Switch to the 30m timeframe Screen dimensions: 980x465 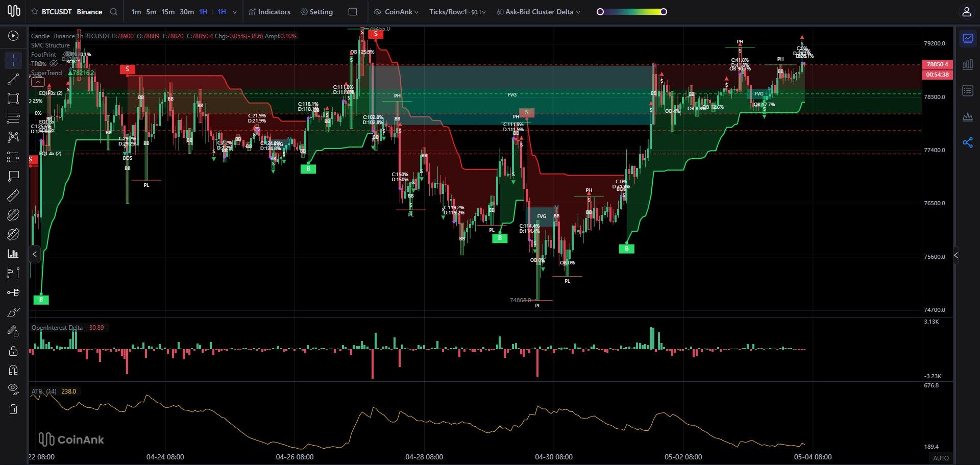(x=187, y=12)
